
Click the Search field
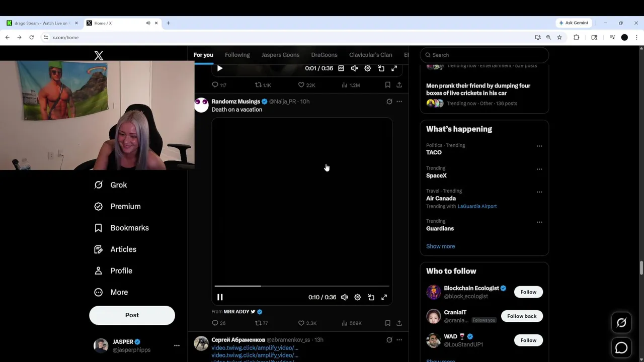click(x=485, y=55)
